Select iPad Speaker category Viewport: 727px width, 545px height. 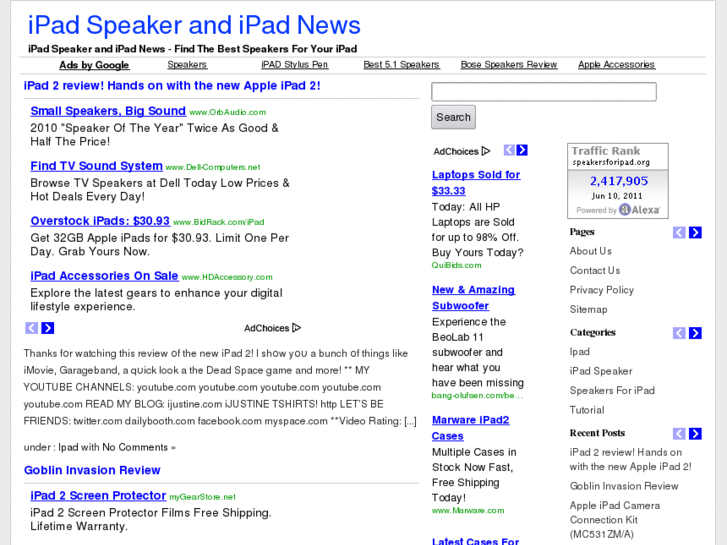[601, 371]
